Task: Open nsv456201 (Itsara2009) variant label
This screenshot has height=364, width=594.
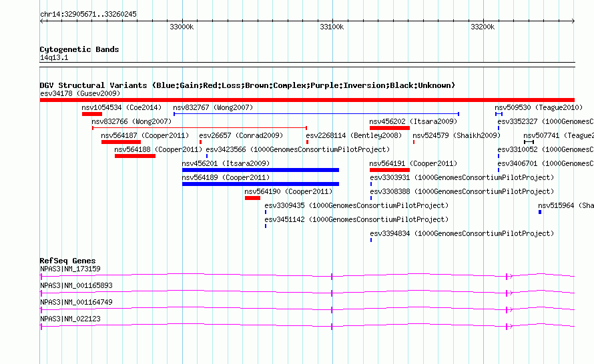Action: (226, 163)
